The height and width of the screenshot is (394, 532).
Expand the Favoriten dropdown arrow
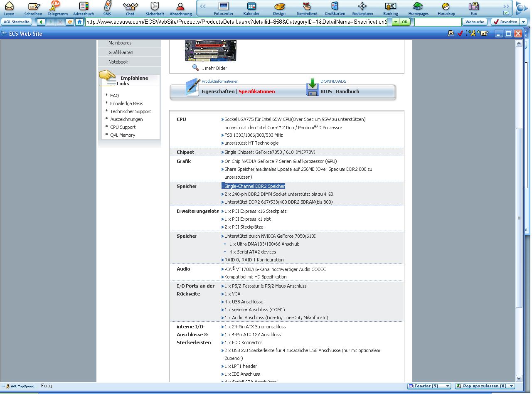(523, 22)
